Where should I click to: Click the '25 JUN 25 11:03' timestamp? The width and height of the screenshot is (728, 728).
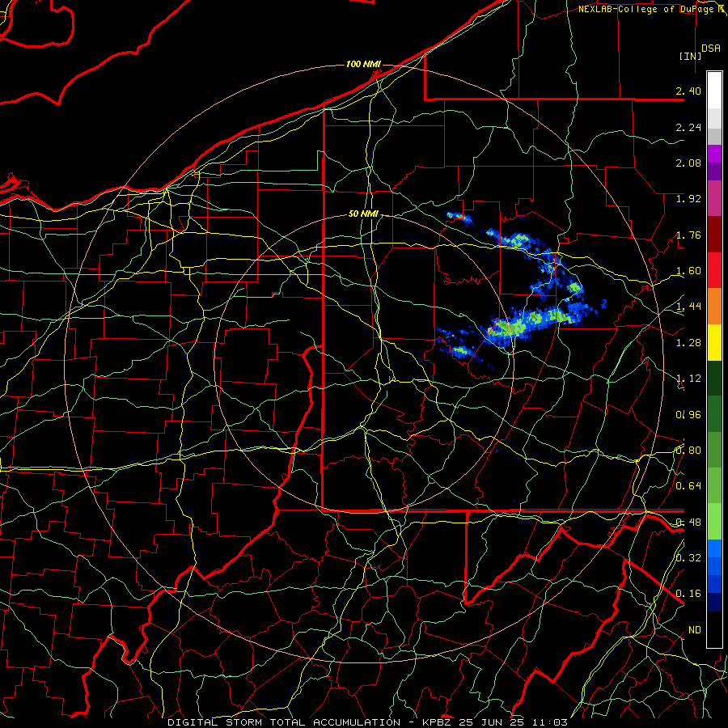[x=513, y=722]
